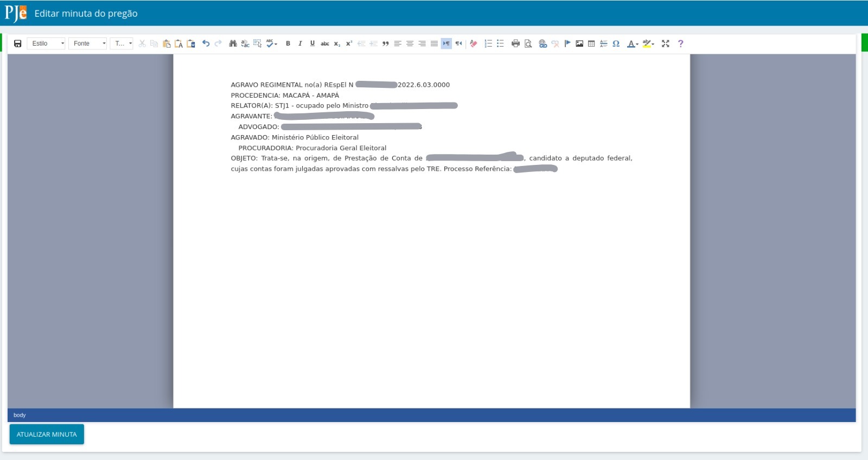Click the save diskette icon

click(x=17, y=43)
